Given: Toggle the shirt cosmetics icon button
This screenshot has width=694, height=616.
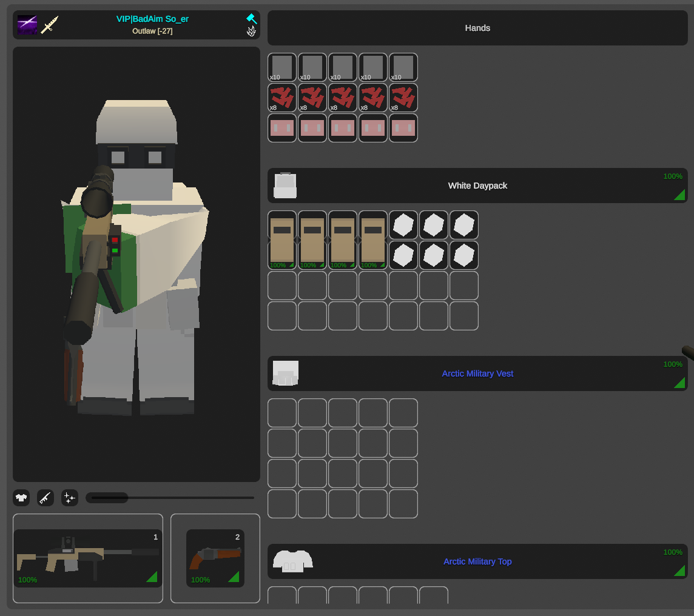Looking at the screenshot, I should tap(21, 498).
